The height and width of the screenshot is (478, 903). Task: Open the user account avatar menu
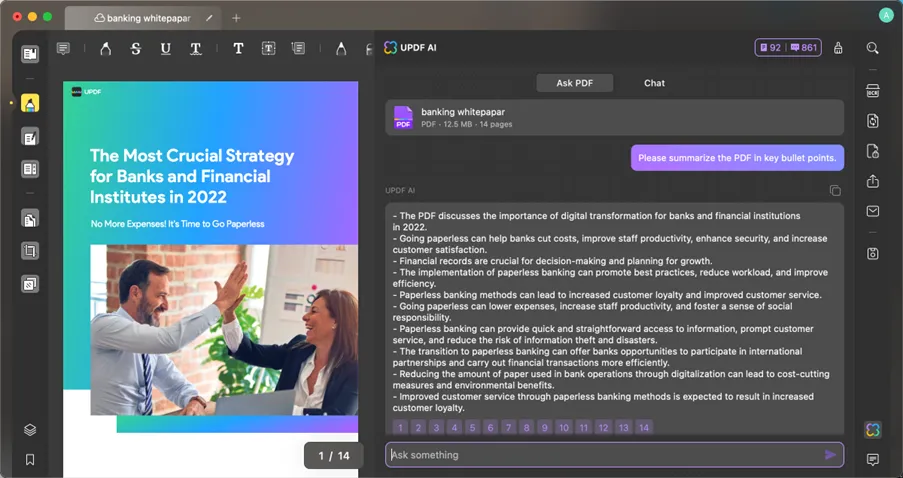point(885,15)
